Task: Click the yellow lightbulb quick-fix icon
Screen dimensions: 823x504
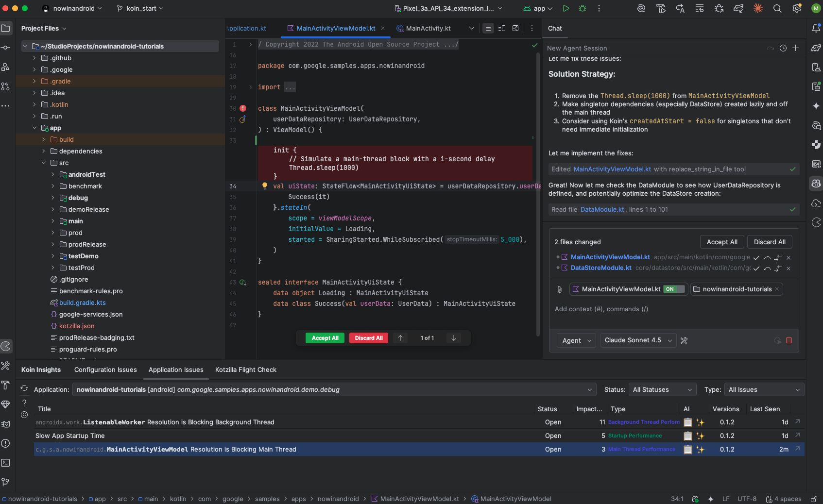Action: pyautogui.click(x=265, y=186)
